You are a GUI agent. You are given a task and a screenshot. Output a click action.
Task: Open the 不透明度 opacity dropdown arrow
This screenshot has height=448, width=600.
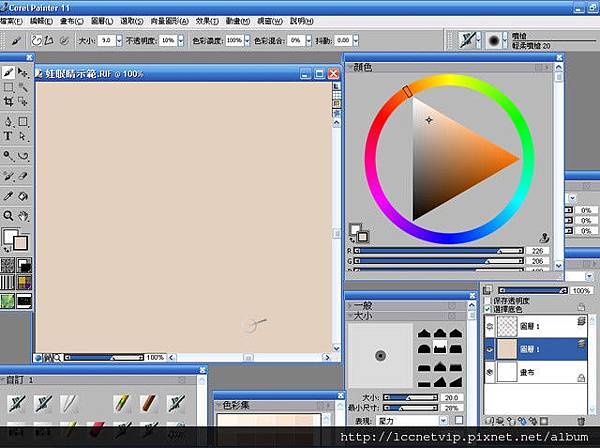[x=181, y=40]
